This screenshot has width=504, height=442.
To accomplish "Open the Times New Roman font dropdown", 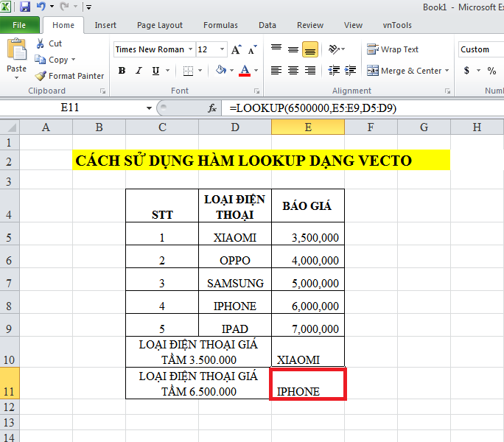I will tap(190, 49).
